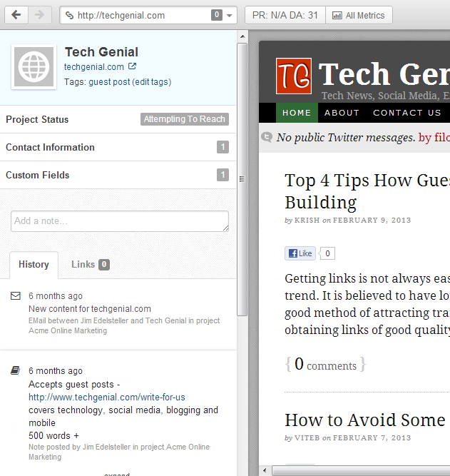Click the link chain icon in URL bar
Viewport: 450px width, 476px height.
coord(69,15)
